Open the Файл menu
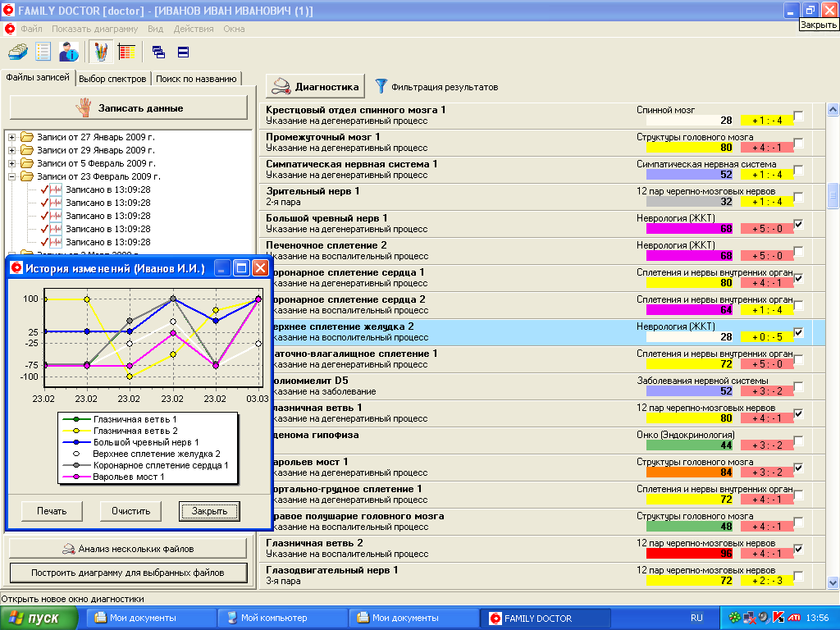Viewport: 840px width, 630px height. click(31, 29)
